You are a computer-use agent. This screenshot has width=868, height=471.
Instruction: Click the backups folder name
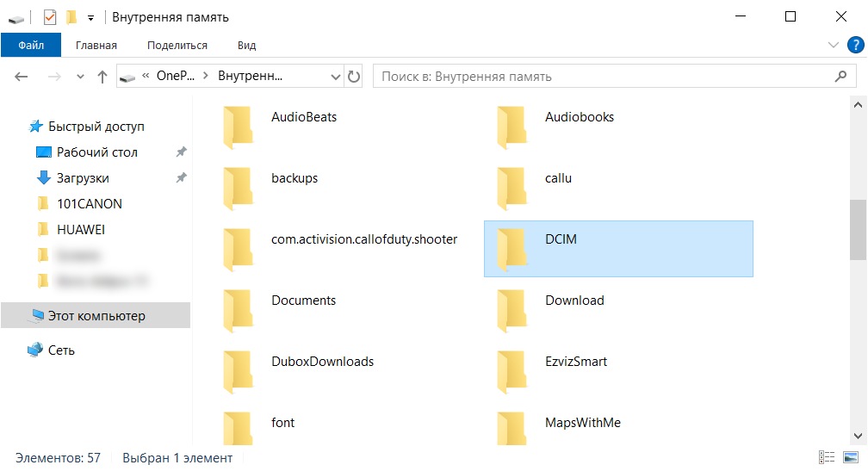point(294,178)
